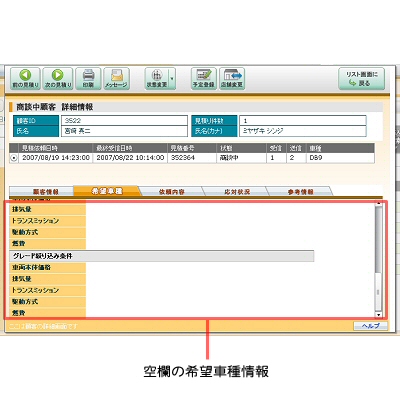Open the 依頼内容 tab
400x400 pixels.
(x=171, y=191)
